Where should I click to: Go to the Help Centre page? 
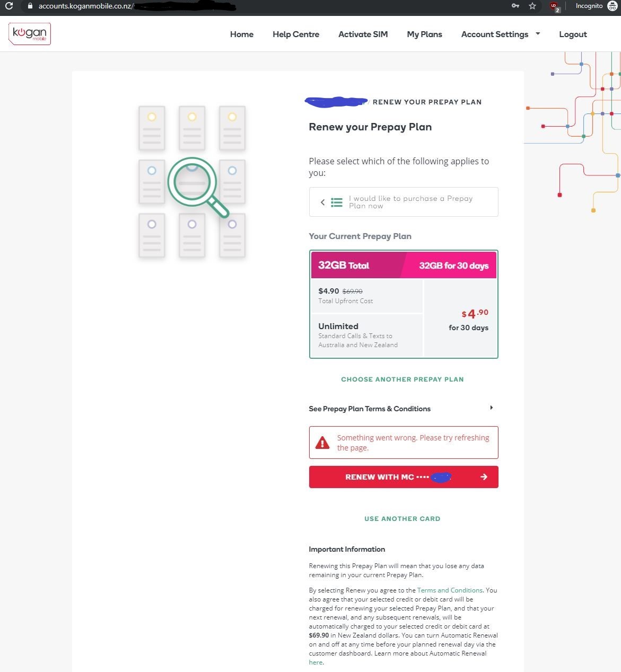[x=295, y=34]
